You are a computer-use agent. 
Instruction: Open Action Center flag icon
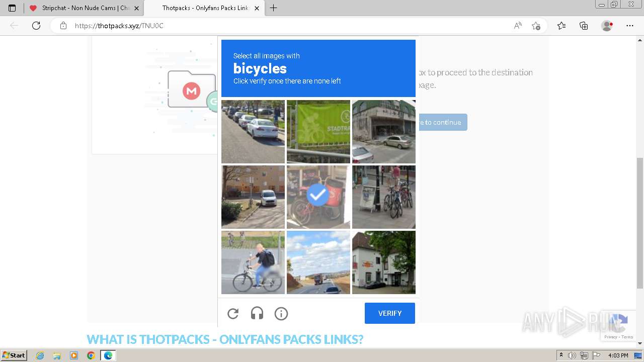pos(596,355)
